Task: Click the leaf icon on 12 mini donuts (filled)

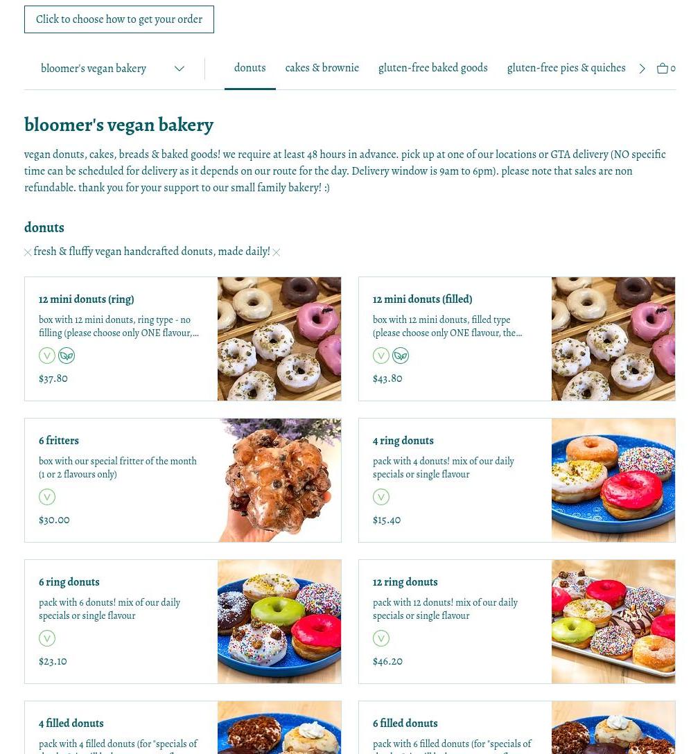Action: [x=401, y=356]
